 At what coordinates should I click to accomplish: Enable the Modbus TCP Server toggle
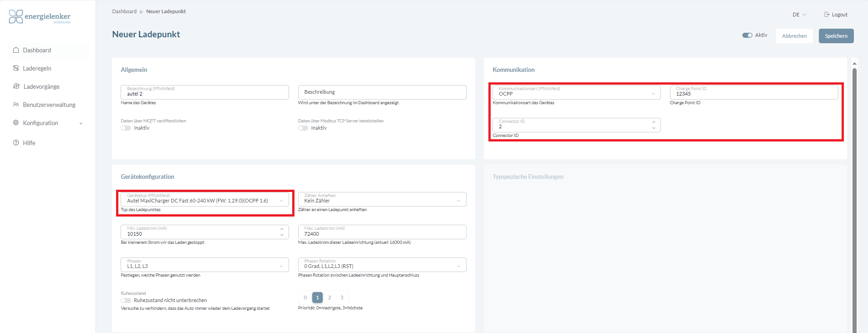pos(303,128)
